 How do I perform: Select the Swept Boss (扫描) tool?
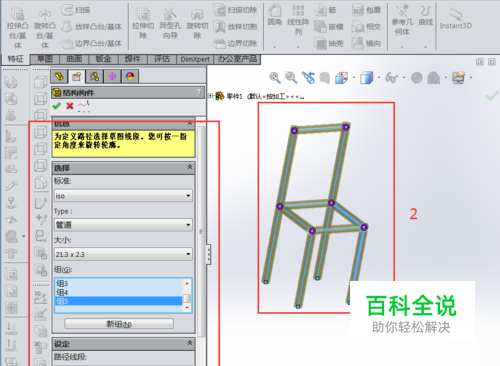point(76,10)
